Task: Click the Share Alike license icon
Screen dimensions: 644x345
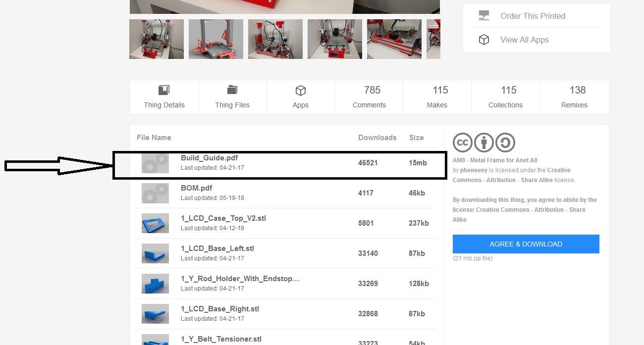Action: pyautogui.click(x=505, y=143)
